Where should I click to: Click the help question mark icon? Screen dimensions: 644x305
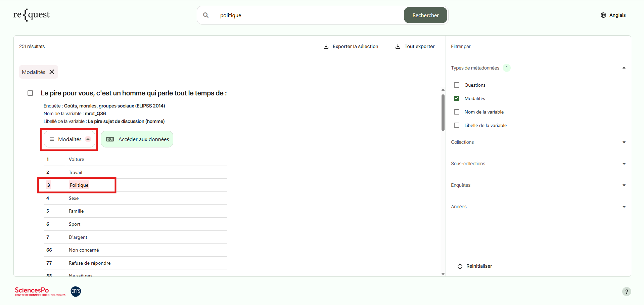coord(626,292)
